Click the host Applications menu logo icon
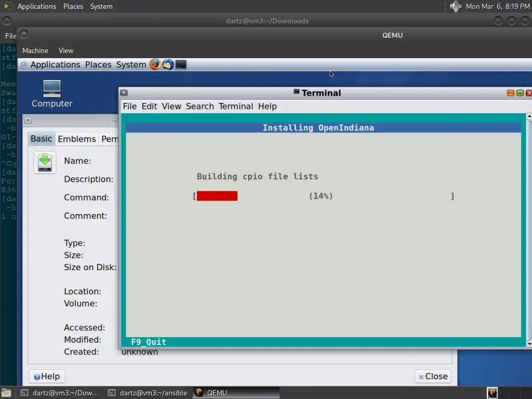This screenshot has height=399, width=532. point(8,6)
